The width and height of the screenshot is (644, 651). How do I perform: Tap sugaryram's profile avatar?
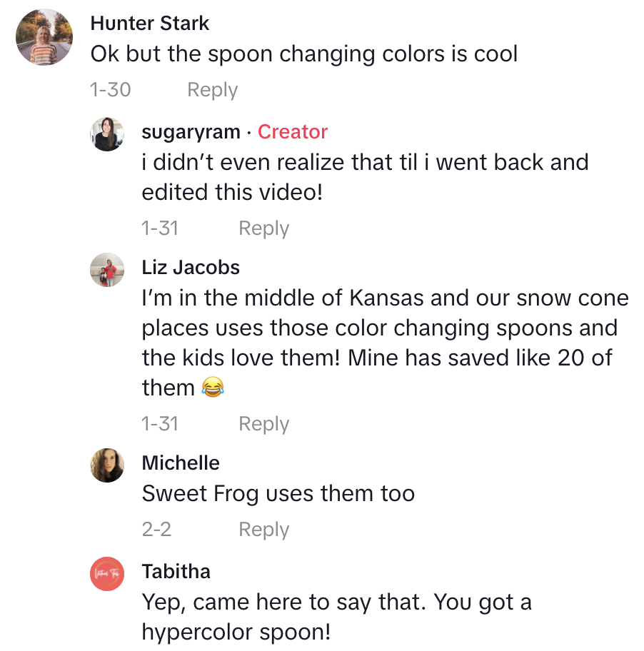point(107,134)
